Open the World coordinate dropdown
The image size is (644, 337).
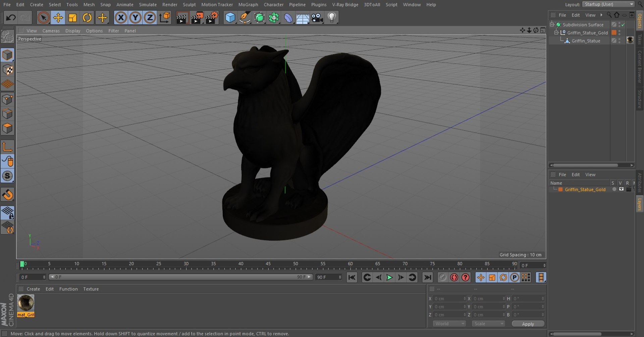(x=449, y=324)
